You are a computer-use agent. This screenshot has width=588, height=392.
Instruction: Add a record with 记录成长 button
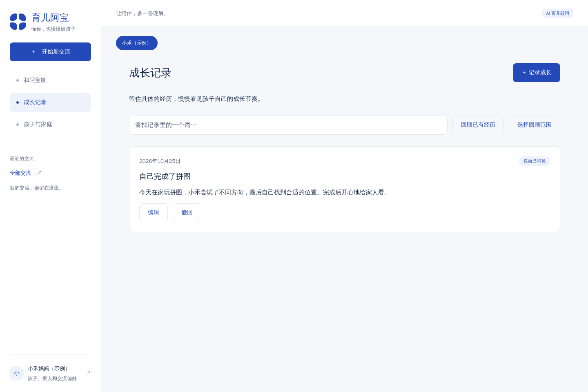(537, 73)
